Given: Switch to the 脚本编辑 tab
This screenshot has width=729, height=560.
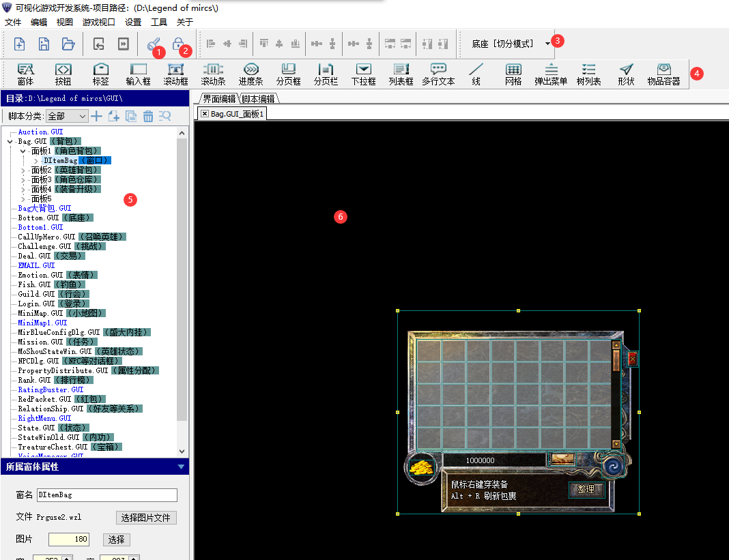Looking at the screenshot, I should point(259,98).
